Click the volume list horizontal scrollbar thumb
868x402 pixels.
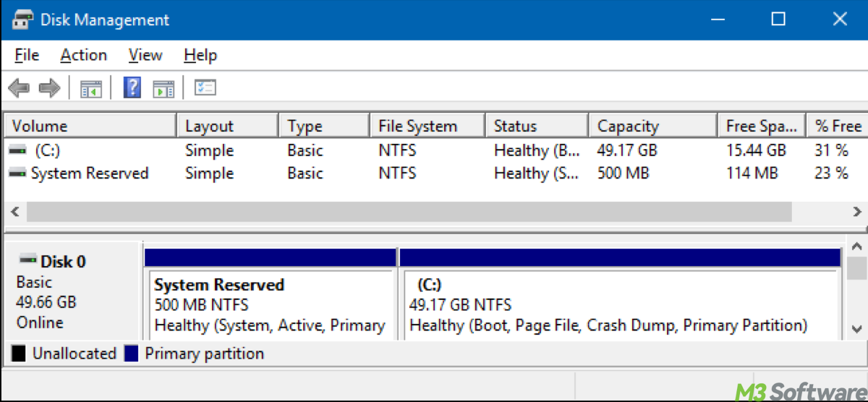409,212
